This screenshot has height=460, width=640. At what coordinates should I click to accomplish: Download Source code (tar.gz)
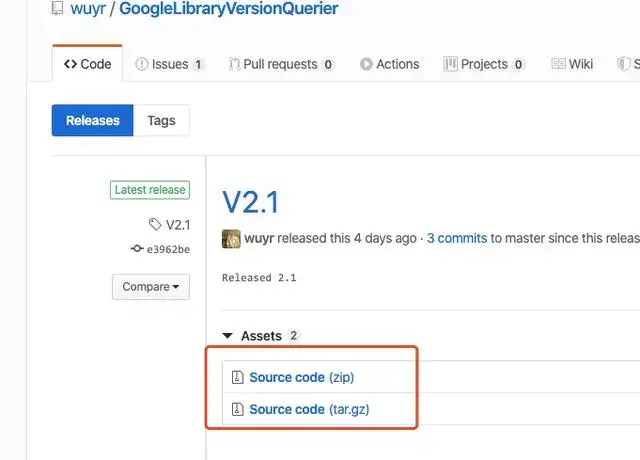[x=309, y=409]
